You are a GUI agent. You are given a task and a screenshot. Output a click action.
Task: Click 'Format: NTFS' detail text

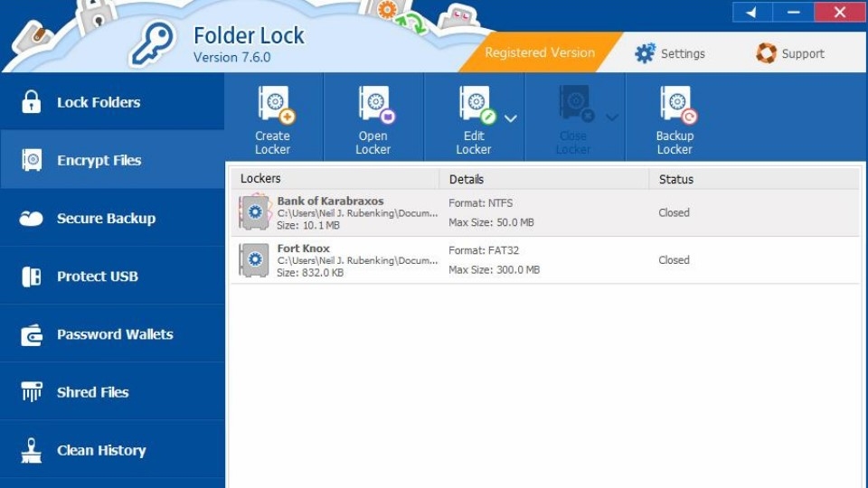480,203
